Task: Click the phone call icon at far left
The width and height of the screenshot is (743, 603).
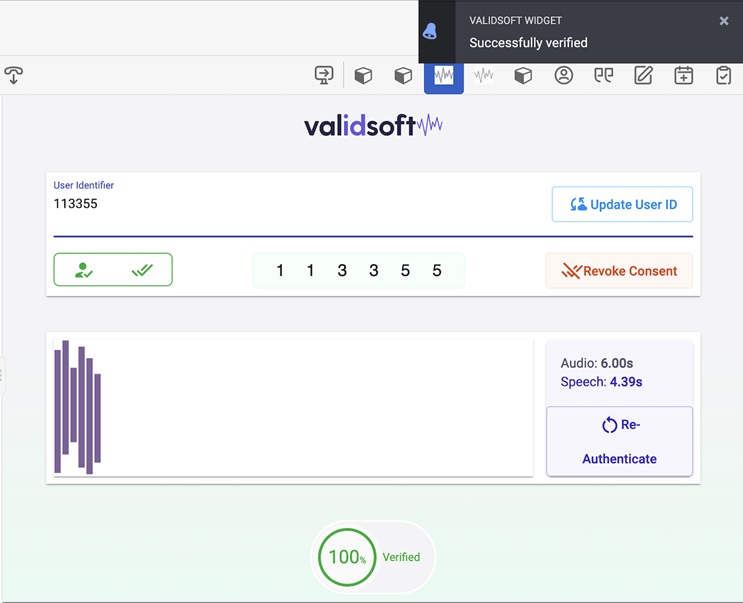Action: [x=14, y=75]
